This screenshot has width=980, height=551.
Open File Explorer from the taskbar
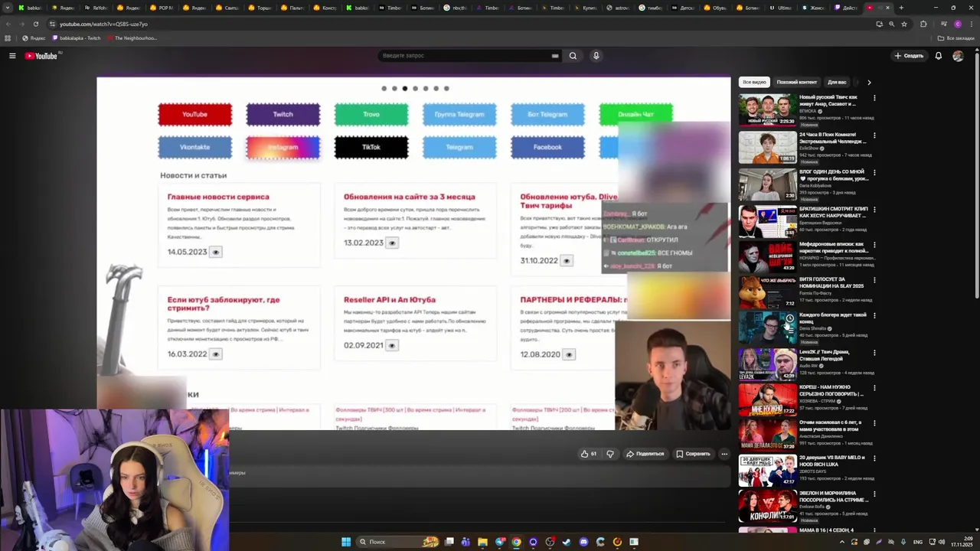[x=483, y=542]
